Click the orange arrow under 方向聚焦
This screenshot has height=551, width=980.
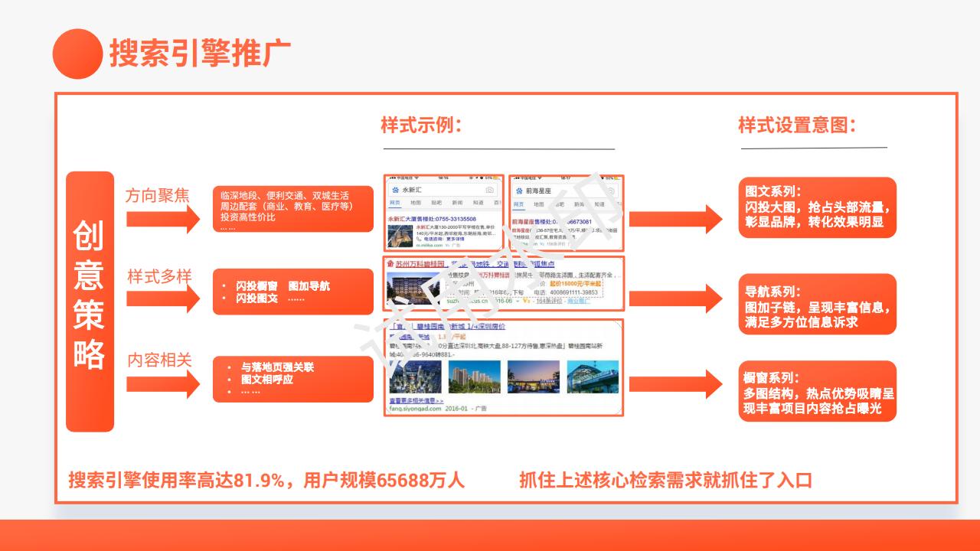162,220
